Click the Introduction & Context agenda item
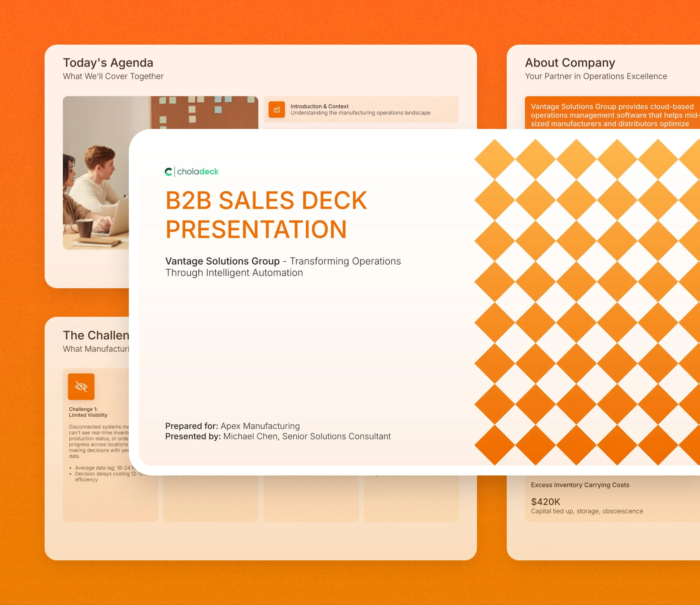 (x=361, y=109)
